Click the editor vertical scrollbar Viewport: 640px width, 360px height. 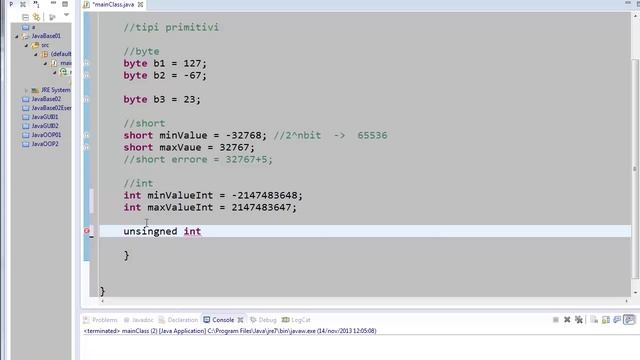[635, 169]
